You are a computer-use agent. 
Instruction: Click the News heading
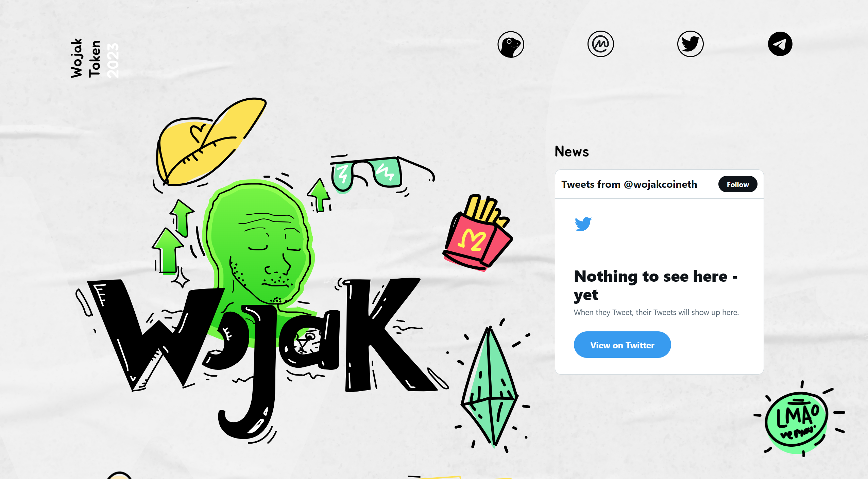click(x=572, y=152)
